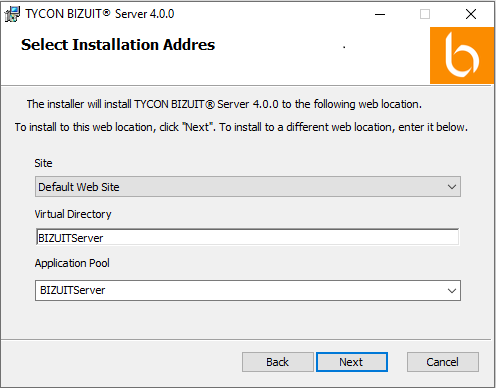
Task: Open the Application Pool combo box
Action: point(248,290)
